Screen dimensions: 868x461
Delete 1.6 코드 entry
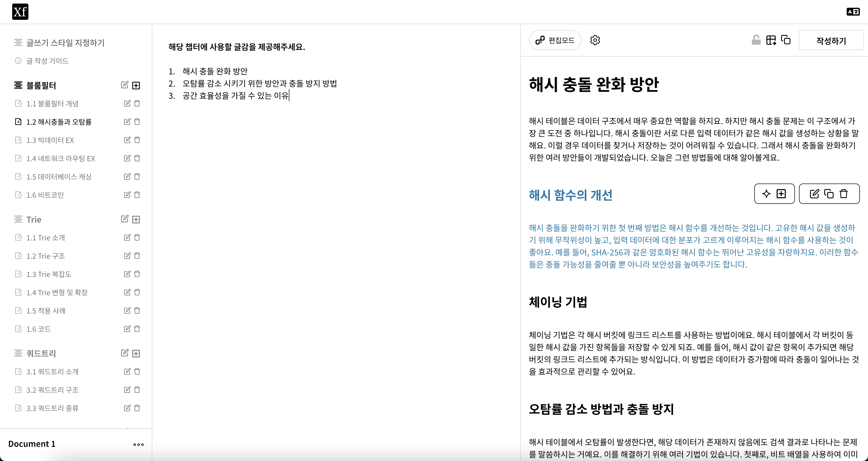[137, 328]
